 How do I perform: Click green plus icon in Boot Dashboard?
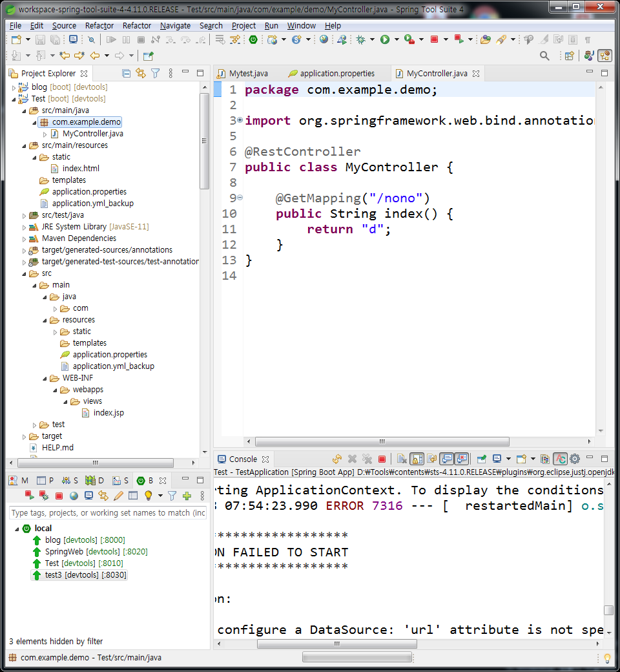tap(187, 496)
